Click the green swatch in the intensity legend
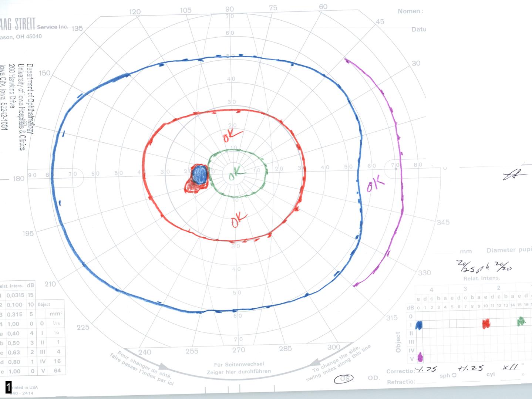Screen dimensions: 532x399 point(521,321)
